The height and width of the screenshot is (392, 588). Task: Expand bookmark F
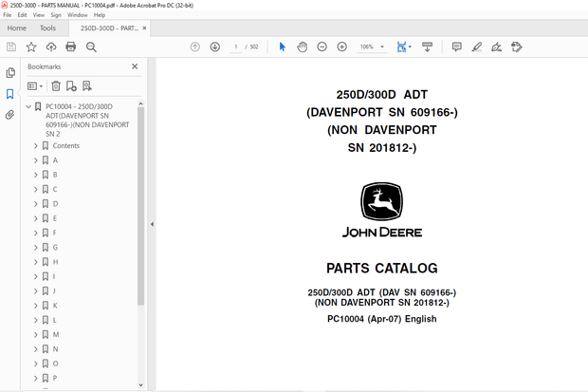[x=36, y=233]
